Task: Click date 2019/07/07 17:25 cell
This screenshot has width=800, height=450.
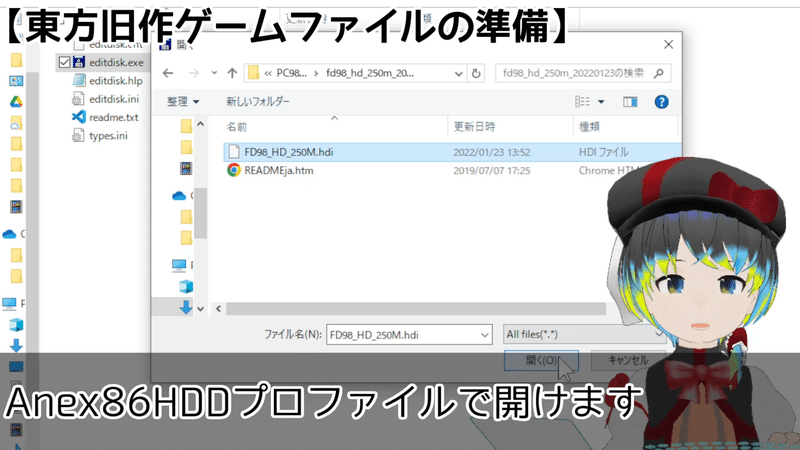Action: click(x=492, y=171)
